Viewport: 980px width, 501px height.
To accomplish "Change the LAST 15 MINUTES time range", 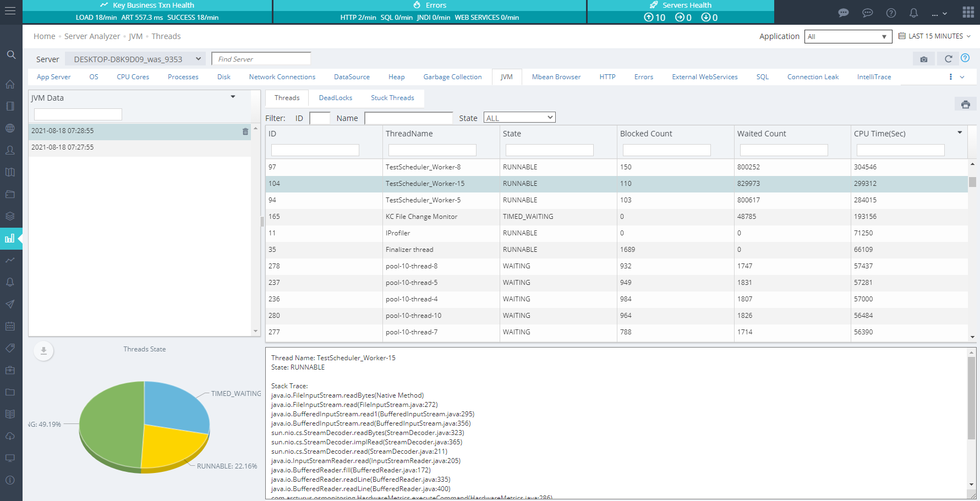I will 934,36.
